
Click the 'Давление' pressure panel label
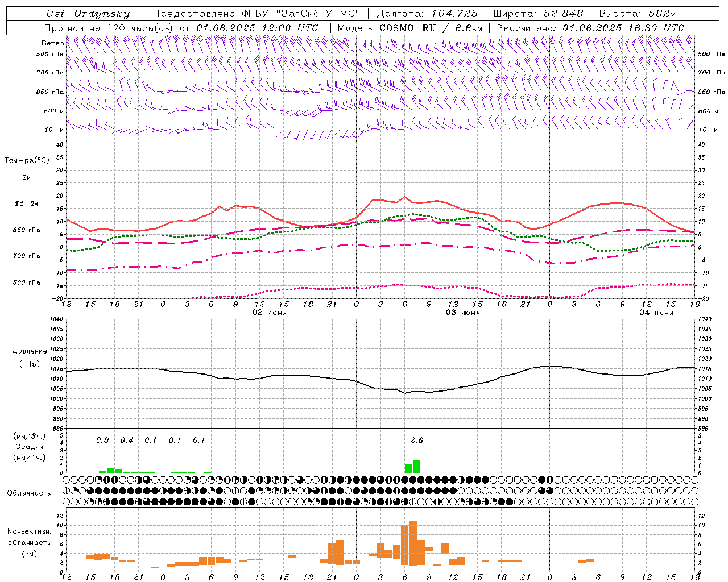point(30,351)
